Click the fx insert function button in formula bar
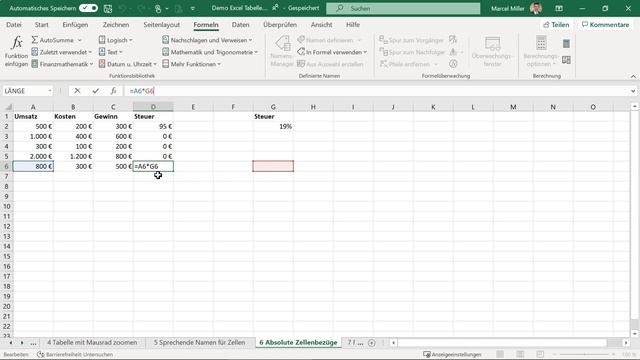 pos(113,91)
